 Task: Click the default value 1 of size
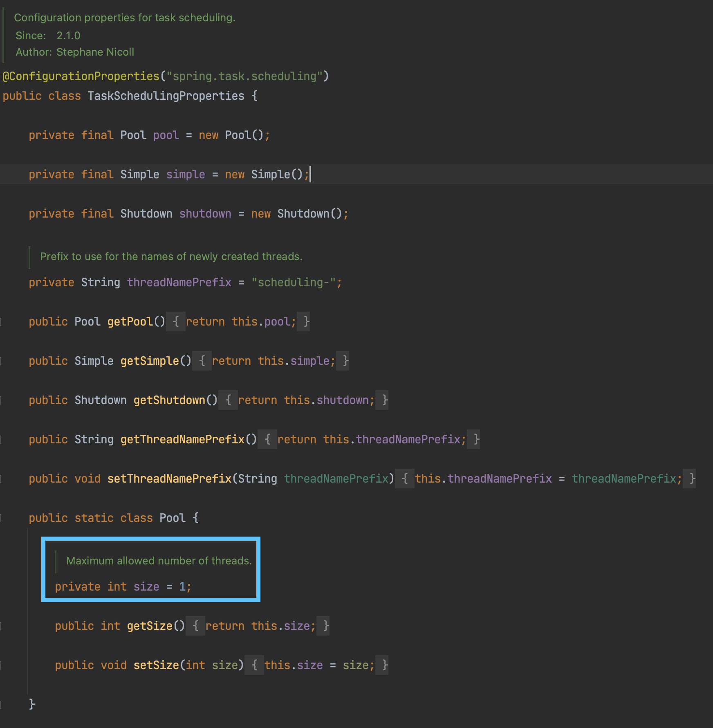click(x=182, y=586)
